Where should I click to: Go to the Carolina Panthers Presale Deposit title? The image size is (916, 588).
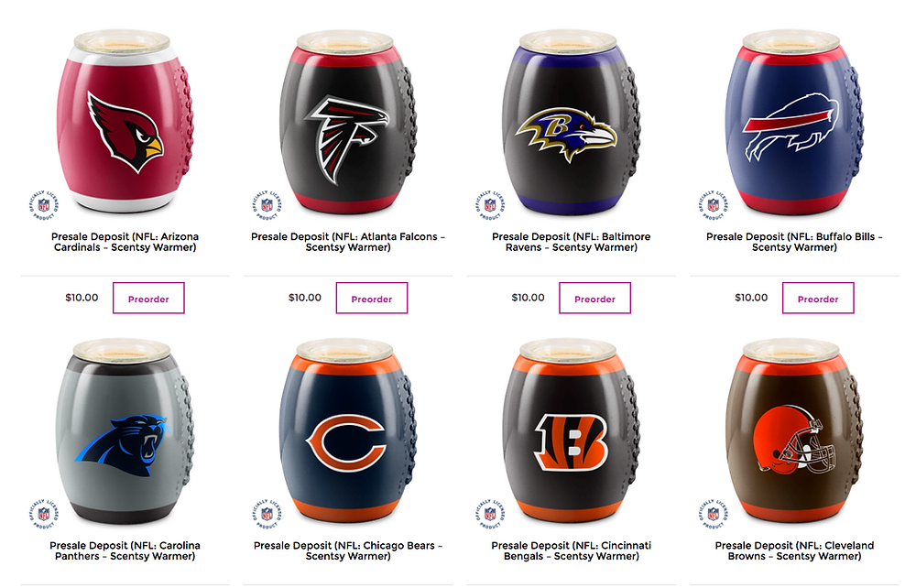[x=125, y=550]
